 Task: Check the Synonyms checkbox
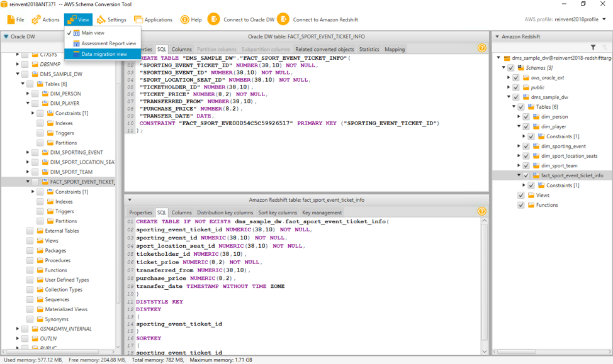30,319
